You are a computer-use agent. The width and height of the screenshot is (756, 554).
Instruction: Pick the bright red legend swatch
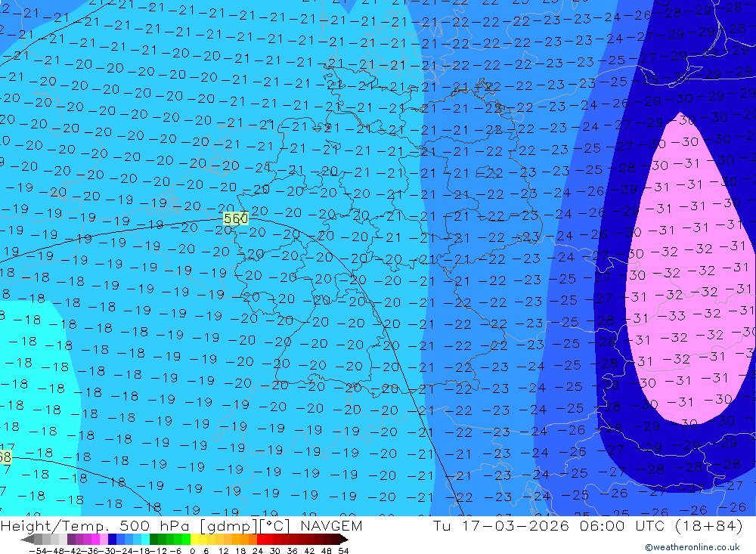click(261, 540)
